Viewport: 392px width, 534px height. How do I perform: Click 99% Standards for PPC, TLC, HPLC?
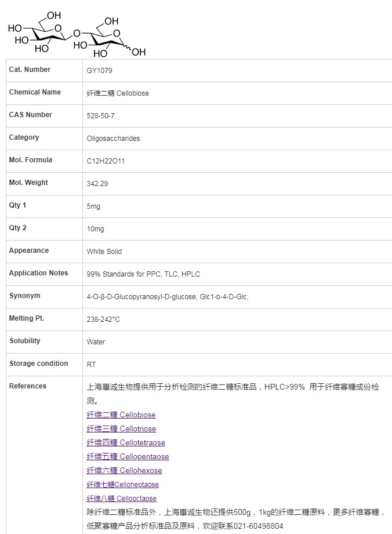tap(143, 274)
